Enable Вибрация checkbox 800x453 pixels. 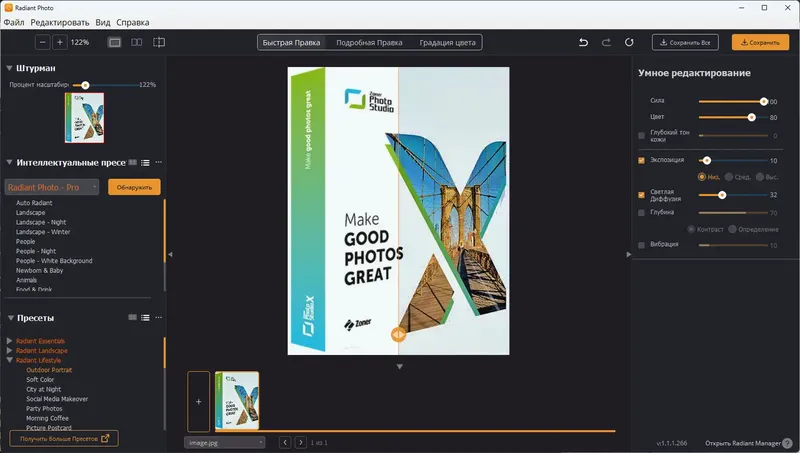point(641,245)
